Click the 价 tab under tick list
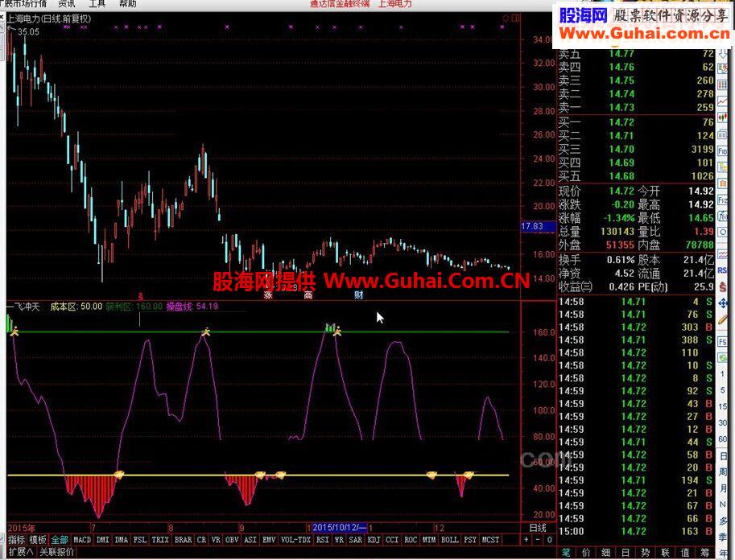Screen dimensions: 735x560 click(586, 553)
